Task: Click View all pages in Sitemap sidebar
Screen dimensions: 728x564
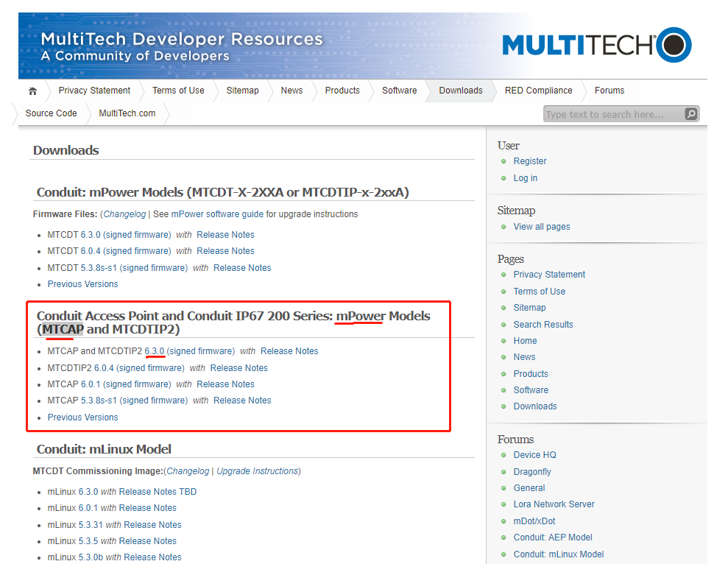Action: pos(541,227)
